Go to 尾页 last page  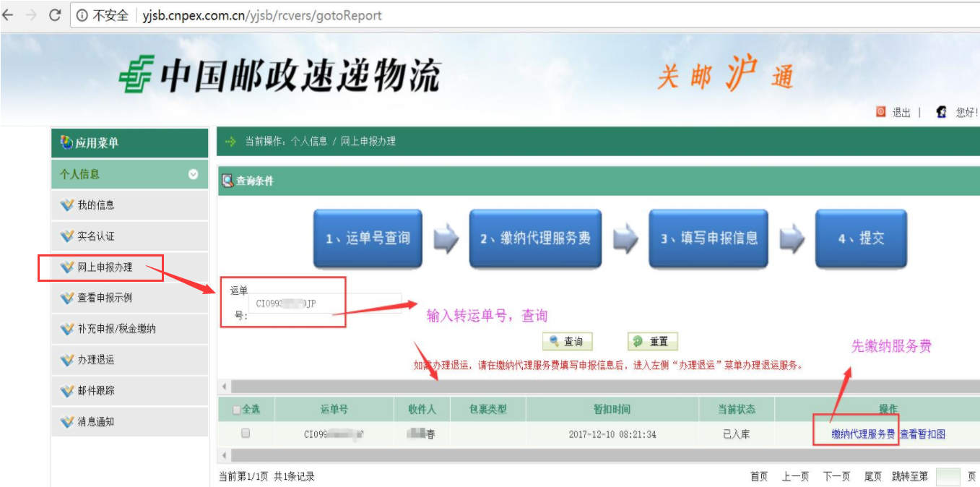coord(873,477)
